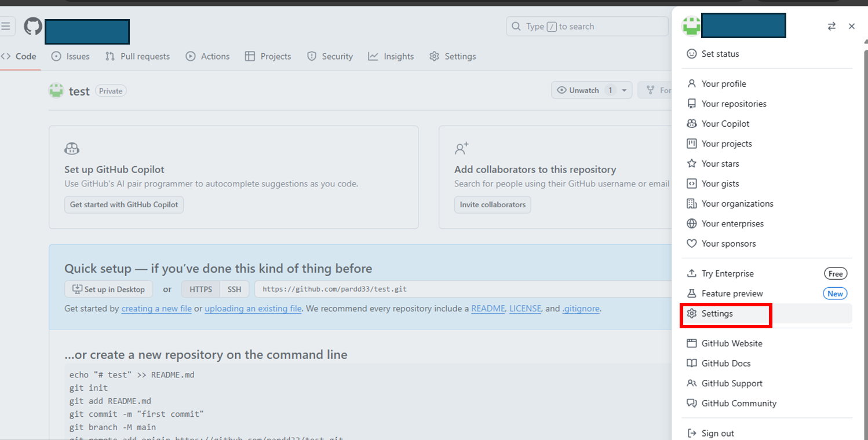
Task: Open the Code tab
Action: (x=19, y=56)
